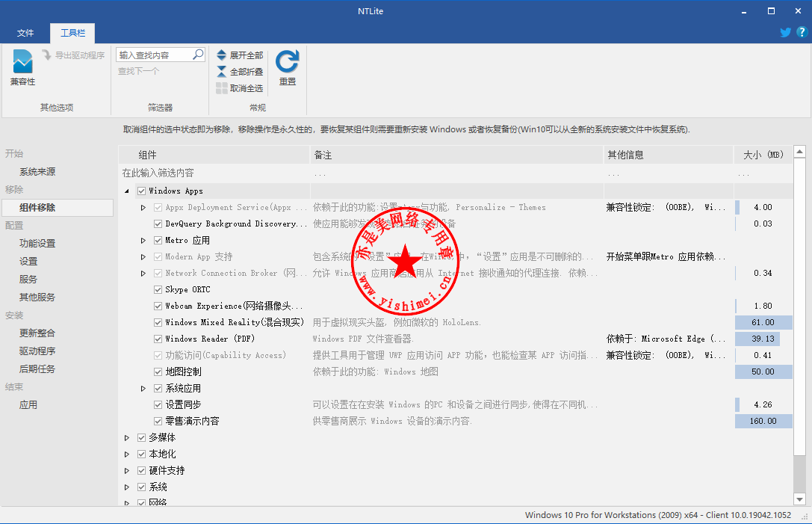The image size is (812, 524).
Task: Uncheck the 系统应用 checkbox
Action: (x=158, y=388)
